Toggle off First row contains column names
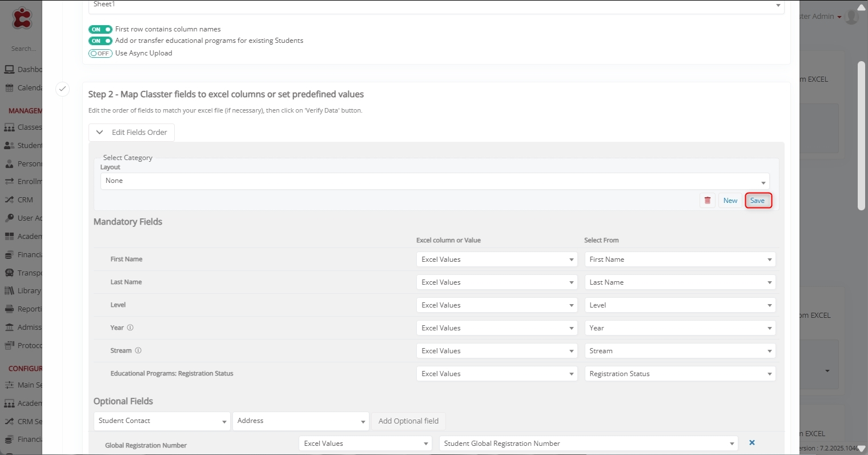This screenshot has height=455, width=868. coord(100,29)
